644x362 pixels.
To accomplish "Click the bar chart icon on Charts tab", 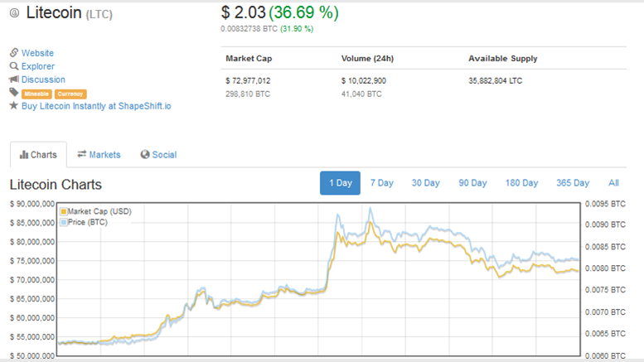I will 24,155.
